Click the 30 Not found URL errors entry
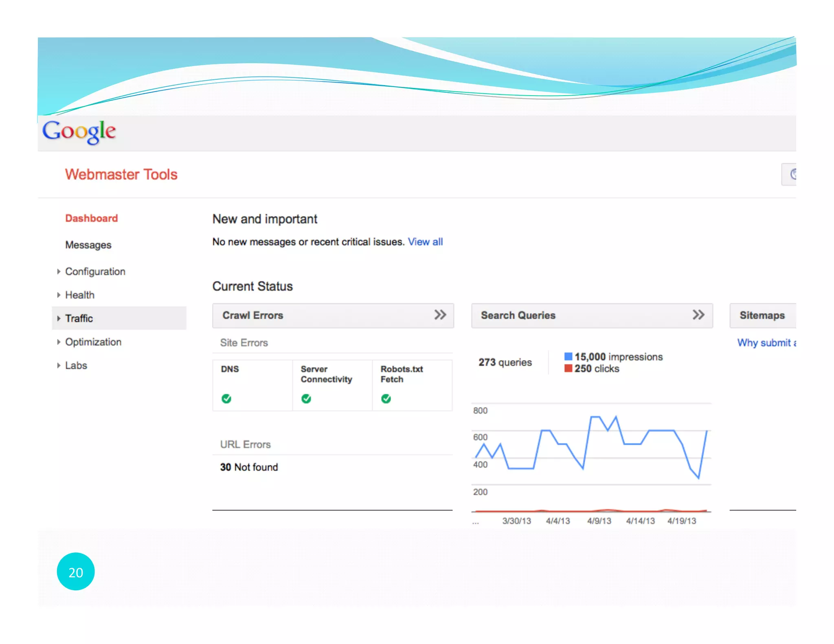The height and width of the screenshot is (644, 834). point(249,467)
